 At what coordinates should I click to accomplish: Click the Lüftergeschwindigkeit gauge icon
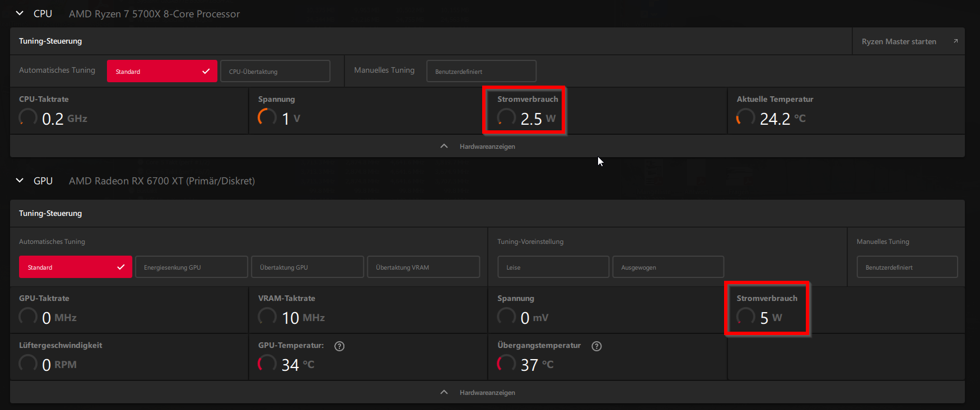pos(28,363)
